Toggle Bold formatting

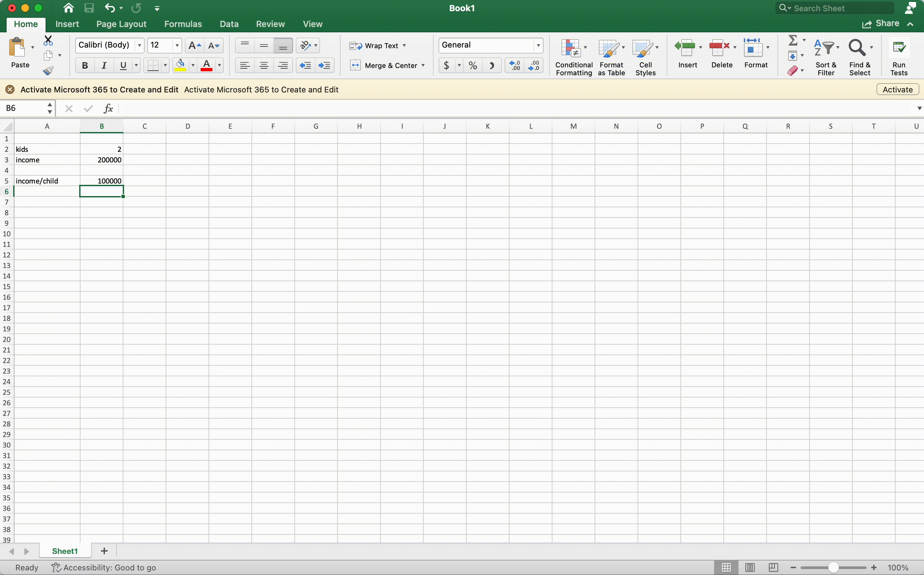coord(85,66)
